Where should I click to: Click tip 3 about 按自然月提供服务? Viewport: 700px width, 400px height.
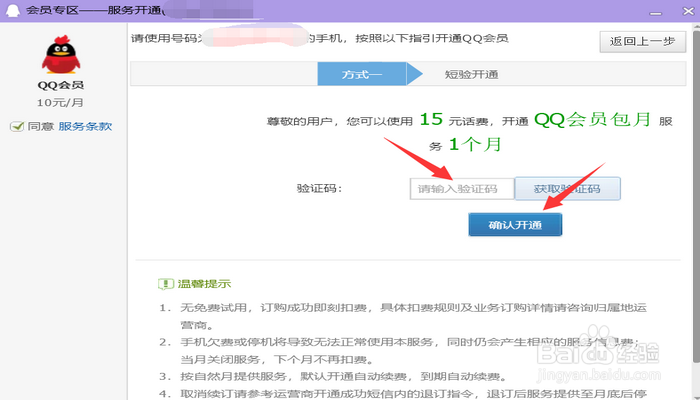pos(333,377)
